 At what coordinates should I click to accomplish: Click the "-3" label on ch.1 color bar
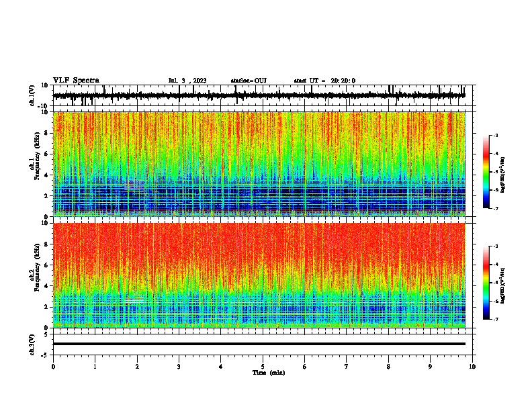point(496,135)
